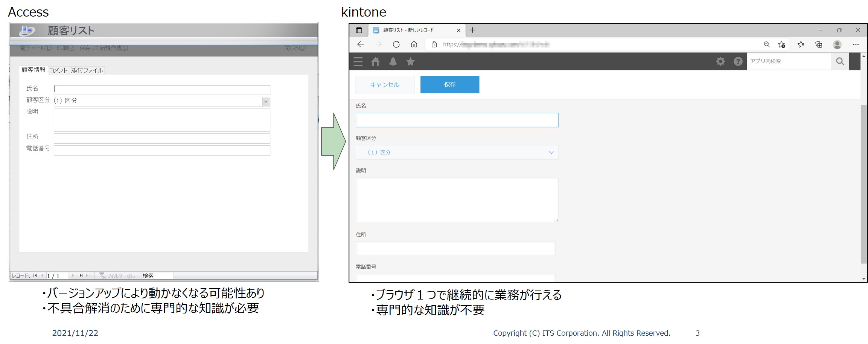Screen dimensions: 868x344
Task: Click 保存して新規作成(S) in Access form
Action: pyautogui.click(x=104, y=48)
